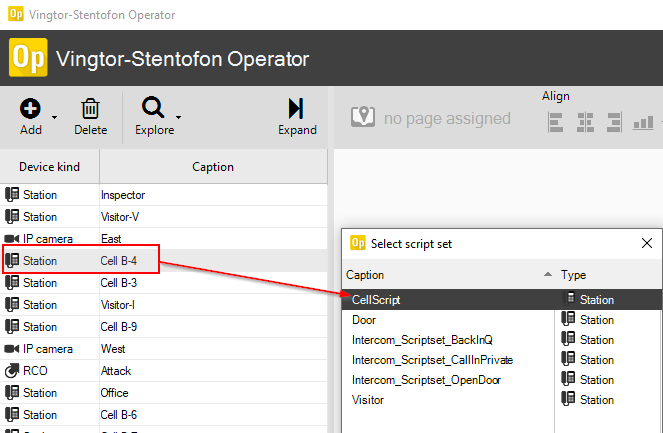The image size is (663, 433).
Task: Close the Select script set dialog
Action: [x=646, y=243]
